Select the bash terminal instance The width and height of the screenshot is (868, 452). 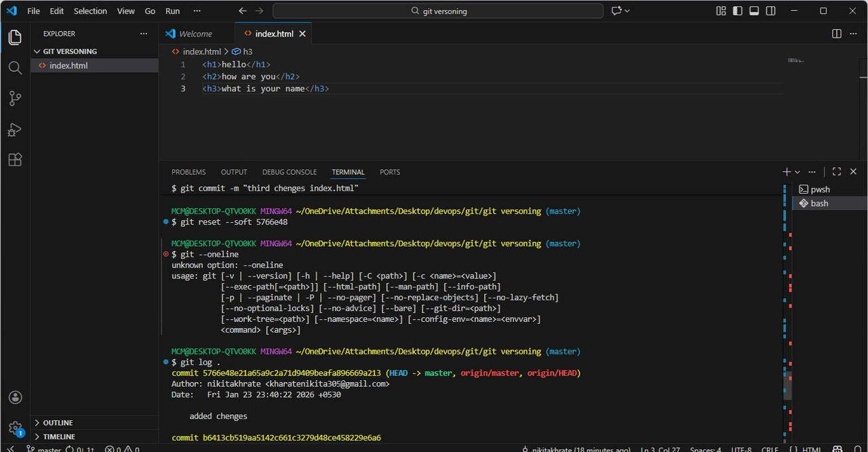(830, 203)
